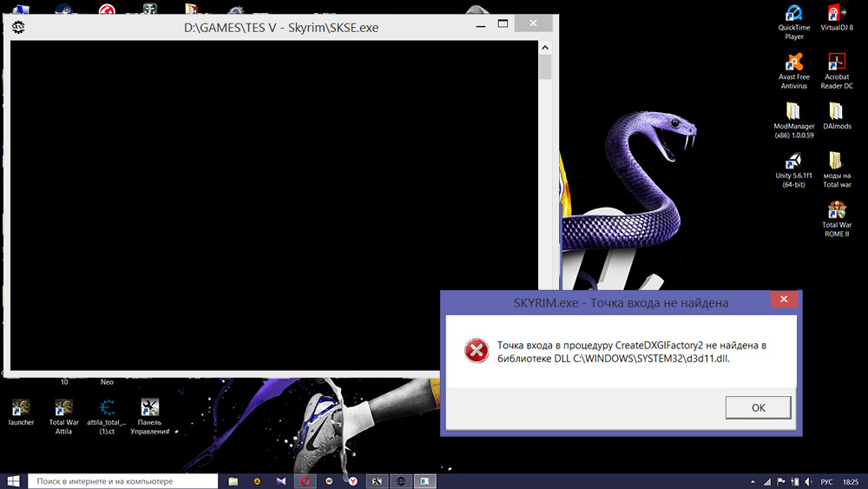Open the attila_total Cheat Engine table file
868x489 pixels.
tap(108, 407)
